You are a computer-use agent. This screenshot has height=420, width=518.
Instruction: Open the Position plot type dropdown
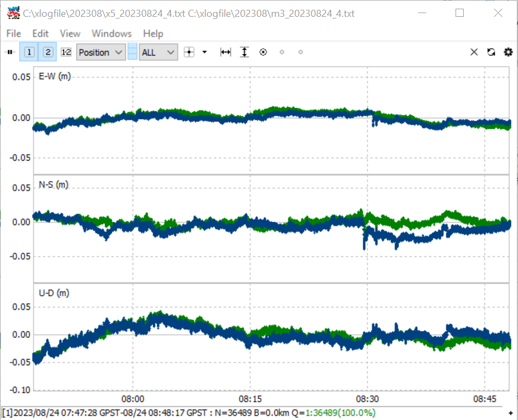[101, 52]
